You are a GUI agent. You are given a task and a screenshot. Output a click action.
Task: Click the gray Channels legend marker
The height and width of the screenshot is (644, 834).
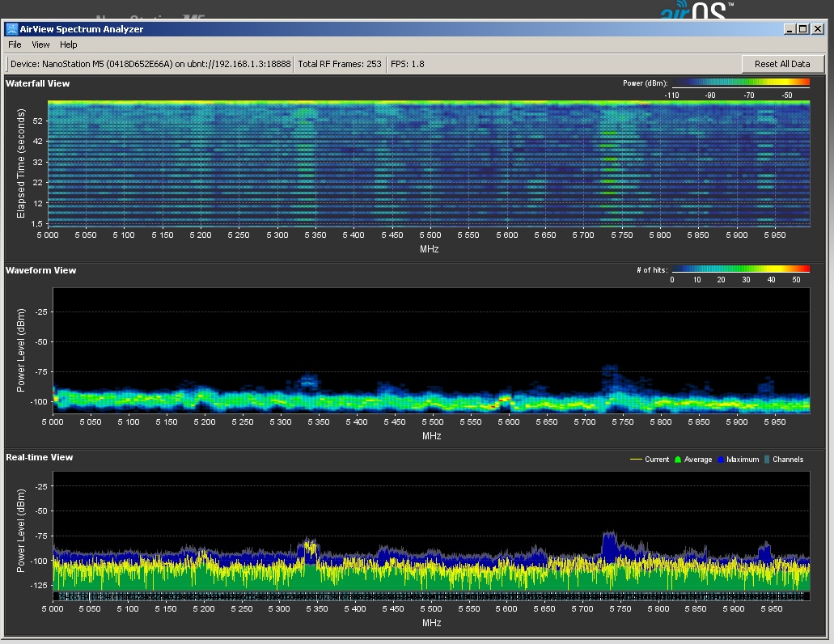pyautogui.click(x=767, y=460)
